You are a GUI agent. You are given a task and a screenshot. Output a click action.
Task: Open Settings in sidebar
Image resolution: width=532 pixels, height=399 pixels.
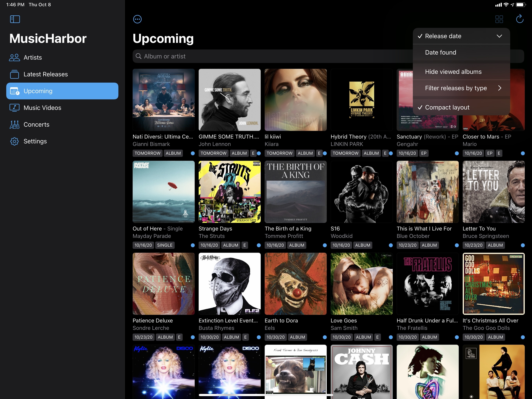click(x=62, y=141)
